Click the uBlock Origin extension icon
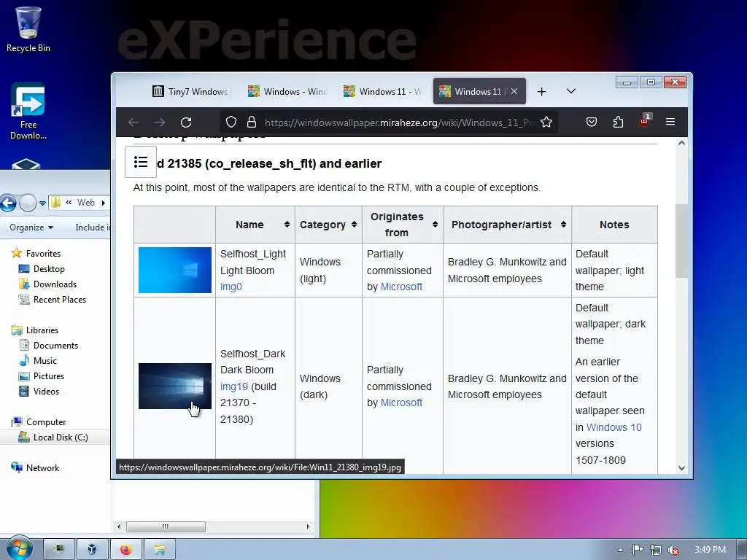 tap(644, 121)
